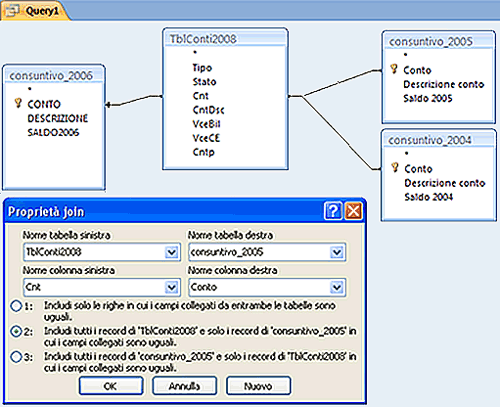Click the key icon in consuntivo_2004
The height and width of the screenshot is (407, 500).
click(395, 168)
